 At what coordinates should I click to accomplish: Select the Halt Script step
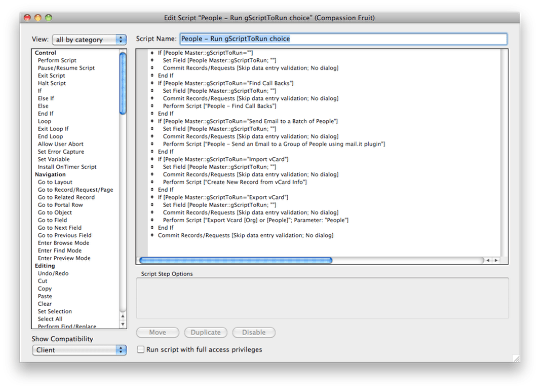click(52, 83)
